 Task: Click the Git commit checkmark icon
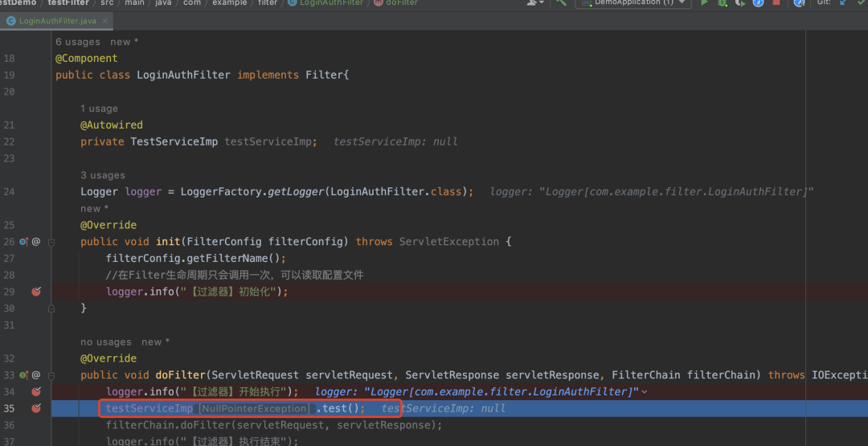[860, 2]
